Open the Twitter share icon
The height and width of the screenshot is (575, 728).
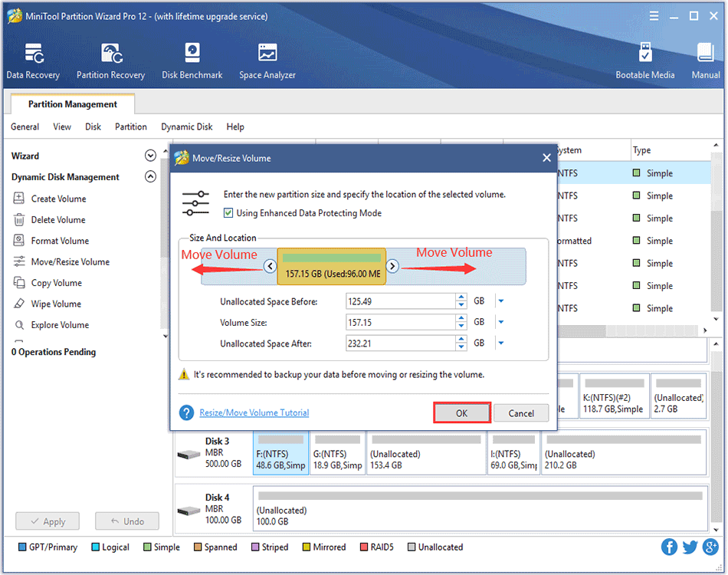[690, 547]
